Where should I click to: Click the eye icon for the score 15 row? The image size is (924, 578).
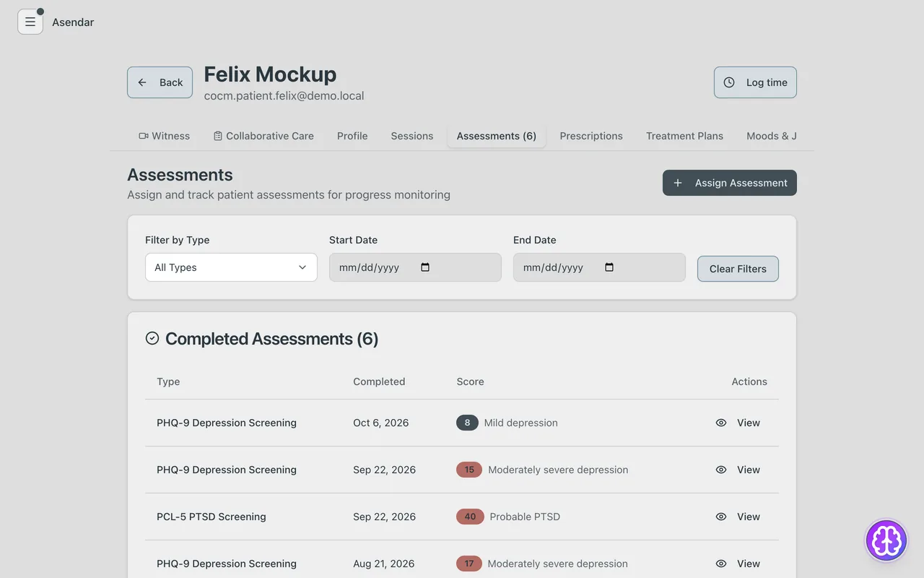pyautogui.click(x=720, y=470)
